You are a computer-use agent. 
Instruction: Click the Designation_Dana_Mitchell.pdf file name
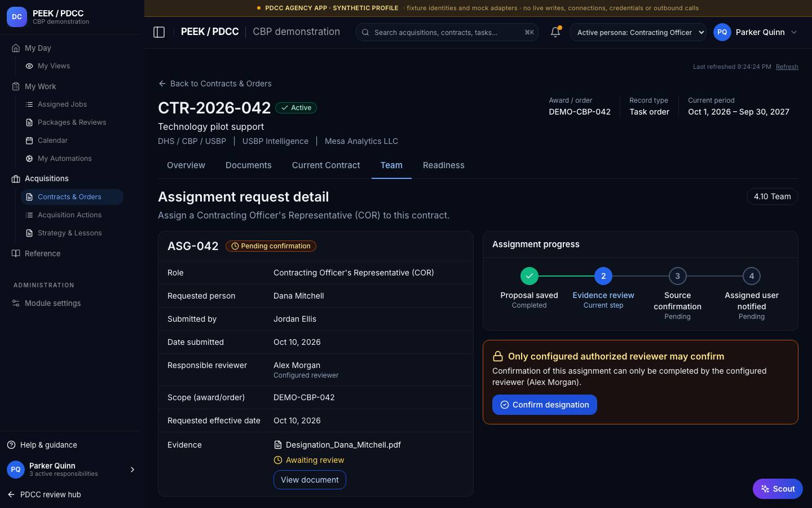coord(343,445)
